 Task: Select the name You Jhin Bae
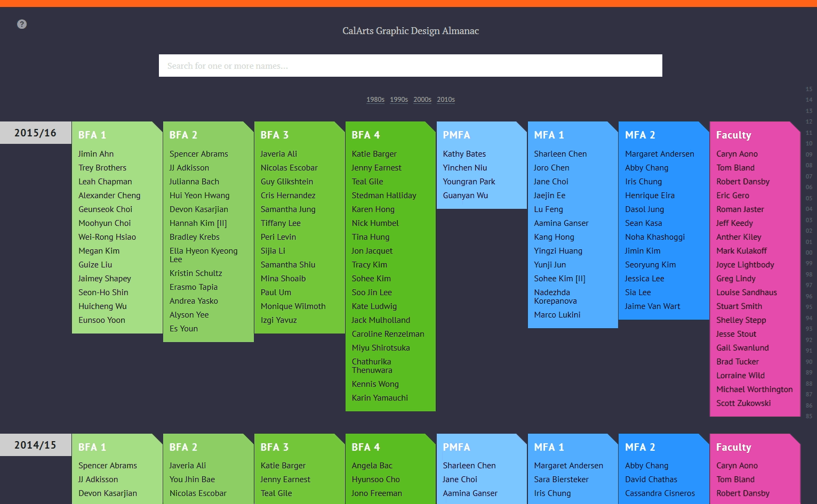(192, 479)
